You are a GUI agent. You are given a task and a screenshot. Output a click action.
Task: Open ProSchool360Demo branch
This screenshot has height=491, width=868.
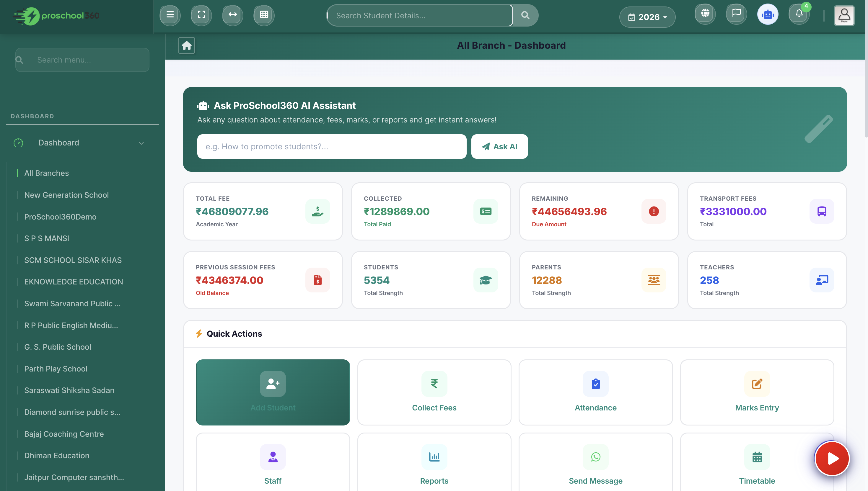pos(60,217)
